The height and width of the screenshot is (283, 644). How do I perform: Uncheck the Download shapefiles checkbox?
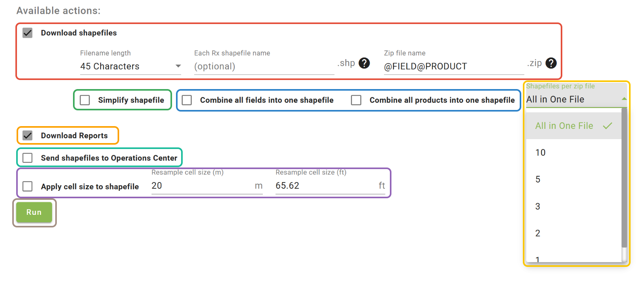28,33
